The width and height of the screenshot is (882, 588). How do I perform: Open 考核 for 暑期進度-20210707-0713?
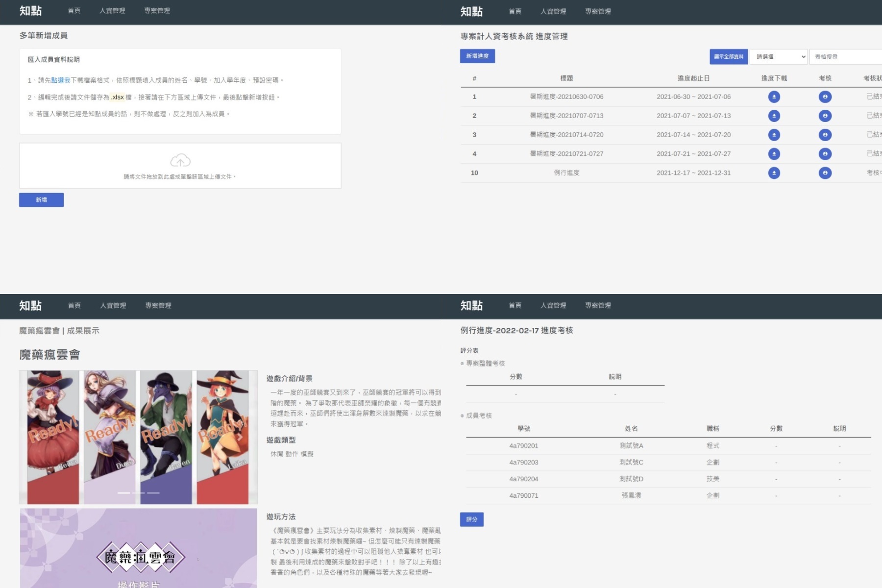pyautogui.click(x=825, y=116)
